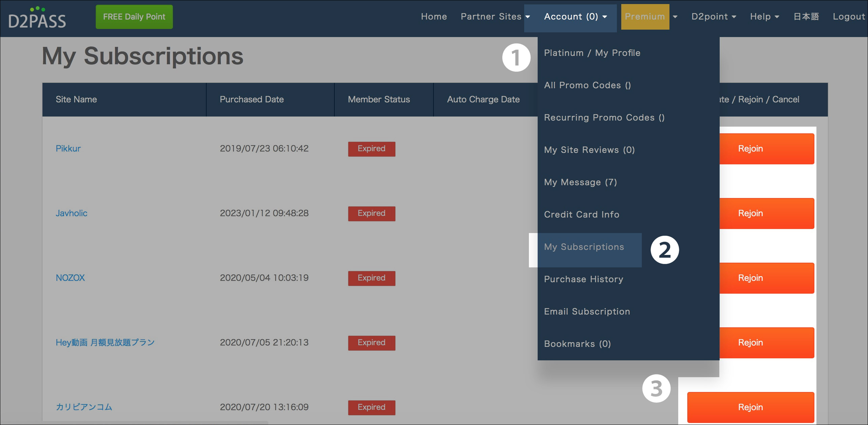Click the Expired badge for Javholic
Screen dimensions: 868x425
point(371,214)
